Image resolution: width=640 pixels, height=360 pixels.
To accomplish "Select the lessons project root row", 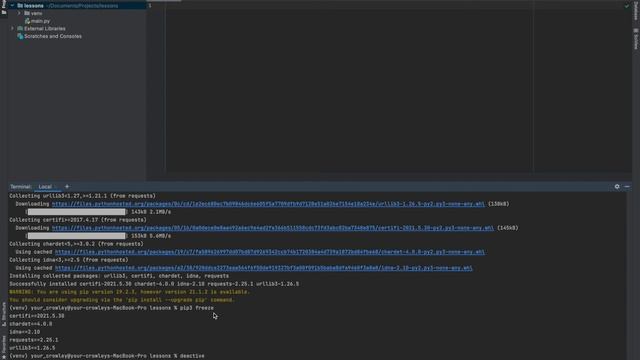I will click(x=77, y=6).
